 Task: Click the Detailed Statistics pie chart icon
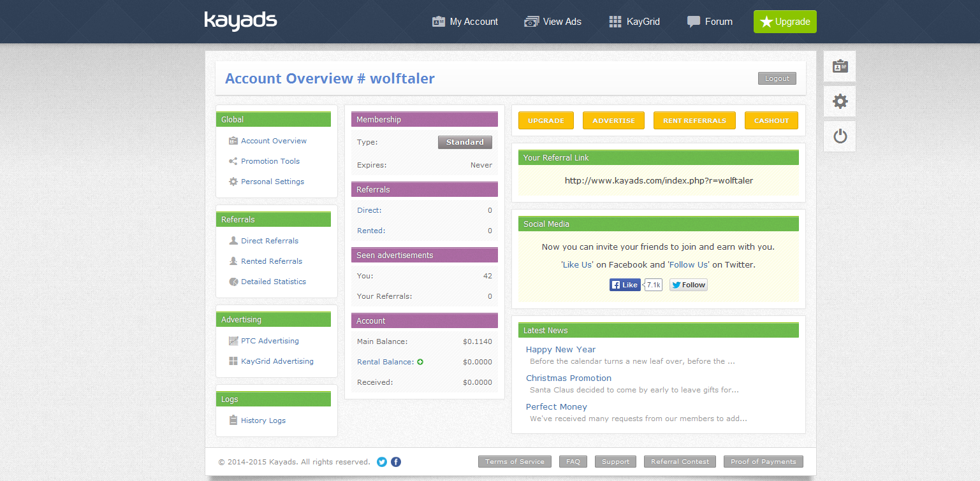click(x=233, y=282)
